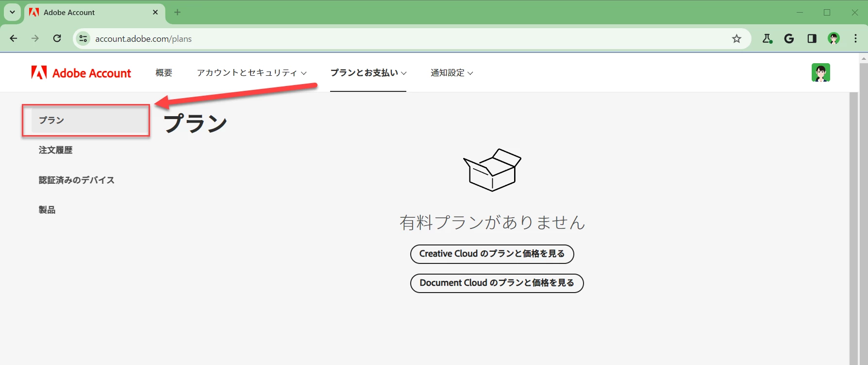Open Chrome three-dot menu
Image resolution: width=868 pixels, height=365 pixels.
point(855,38)
